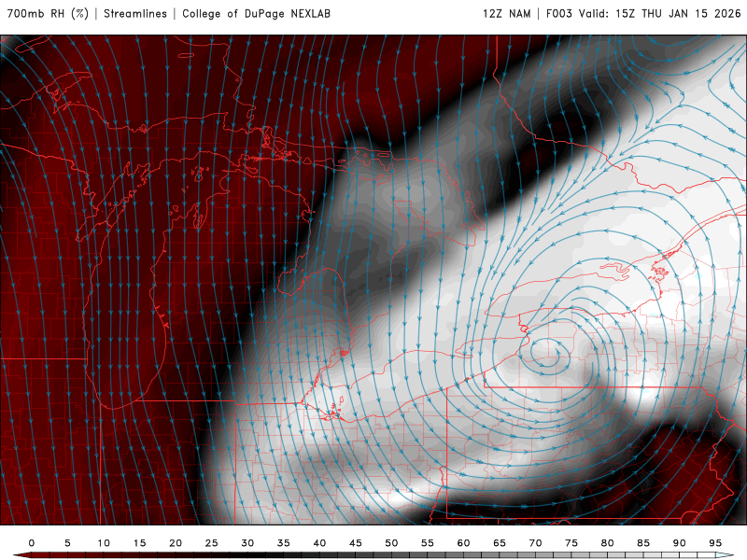Select the "15" label on color scale
The width and height of the screenshot is (747, 560).
point(139,543)
